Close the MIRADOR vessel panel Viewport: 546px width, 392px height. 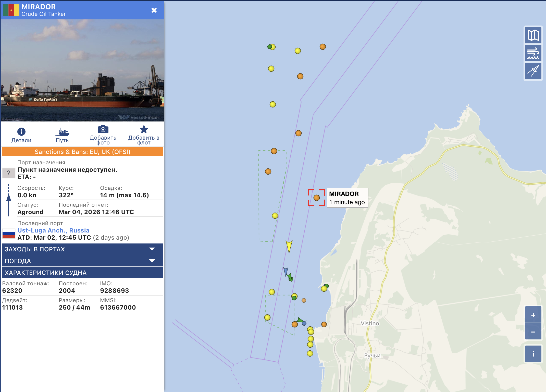[x=154, y=10]
